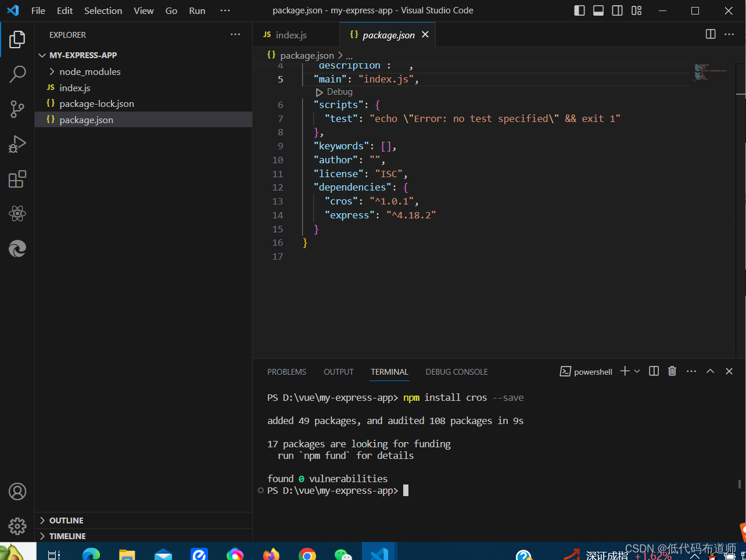This screenshot has width=746, height=560.
Task: Click the "cros" dependency line
Action: (371, 201)
